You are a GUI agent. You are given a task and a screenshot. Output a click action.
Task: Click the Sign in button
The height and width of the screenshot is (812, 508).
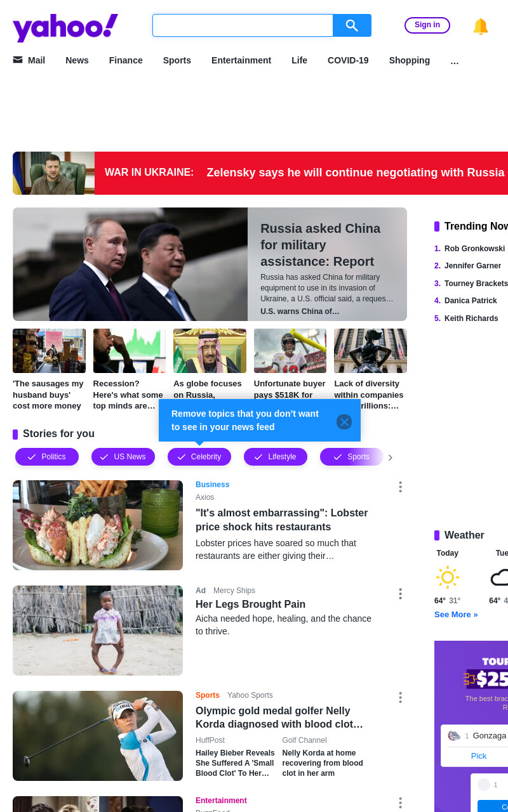coord(427,25)
